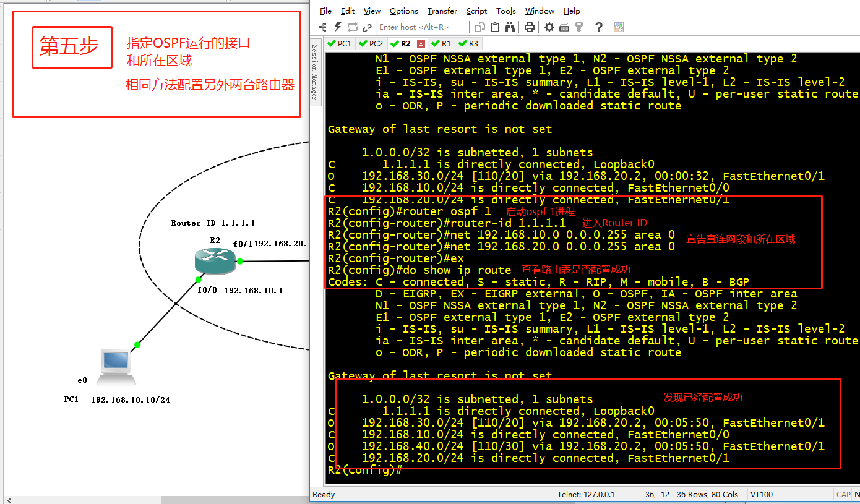Reconnect session using circular arrows icon
This screenshot has width=860, height=504.
tap(351, 27)
